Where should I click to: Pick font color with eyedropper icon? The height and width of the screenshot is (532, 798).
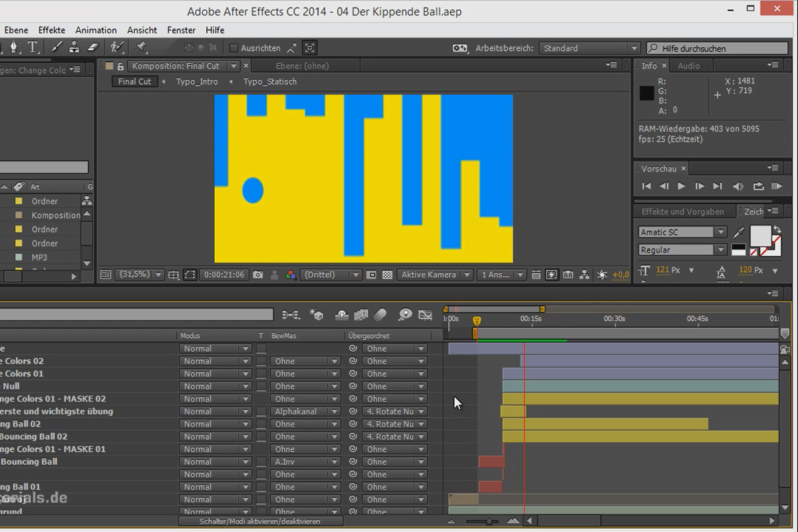tap(738, 232)
